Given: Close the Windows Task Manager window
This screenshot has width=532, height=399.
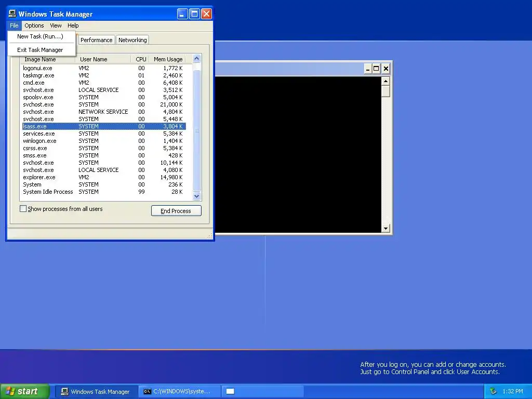Looking at the screenshot, I should (206, 14).
